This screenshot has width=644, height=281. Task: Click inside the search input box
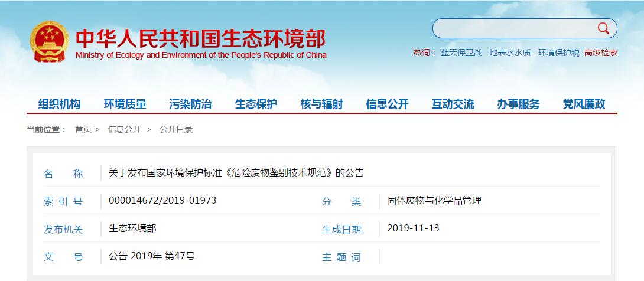click(514, 28)
